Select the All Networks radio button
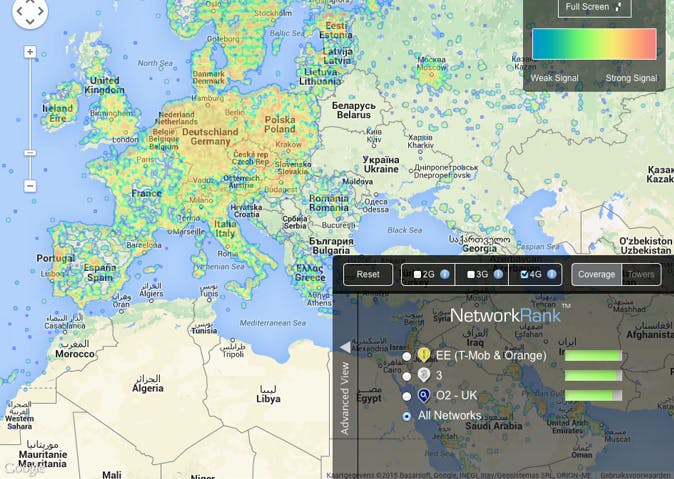The image size is (674, 479). pyautogui.click(x=406, y=416)
